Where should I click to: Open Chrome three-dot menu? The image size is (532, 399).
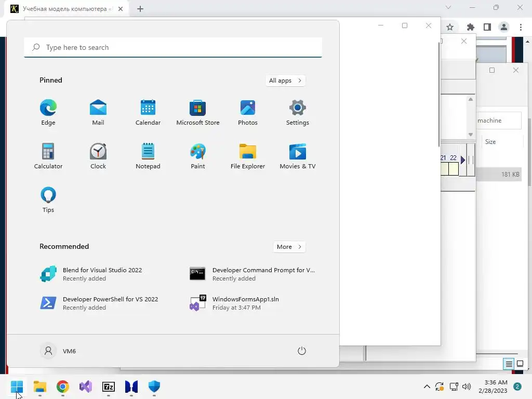point(521,27)
